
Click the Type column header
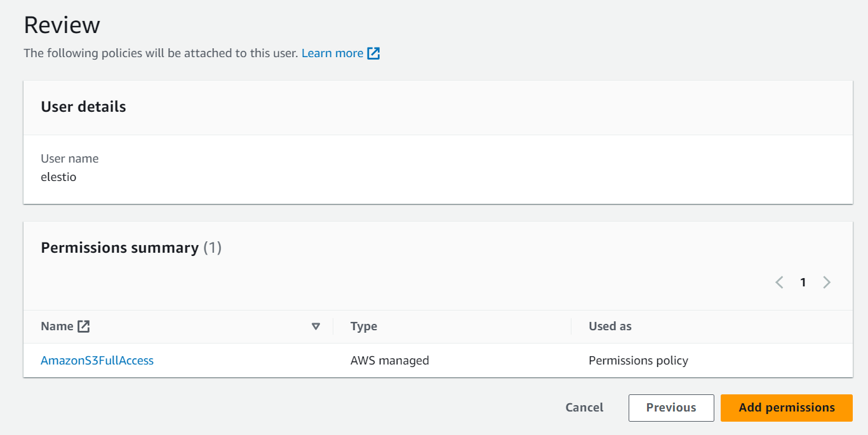[364, 326]
